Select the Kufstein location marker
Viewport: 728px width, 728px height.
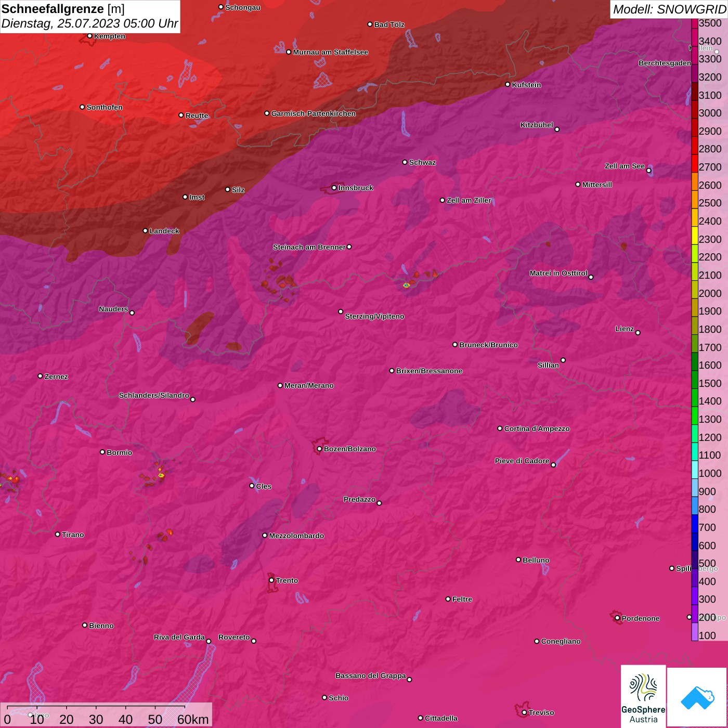pyautogui.click(x=508, y=84)
